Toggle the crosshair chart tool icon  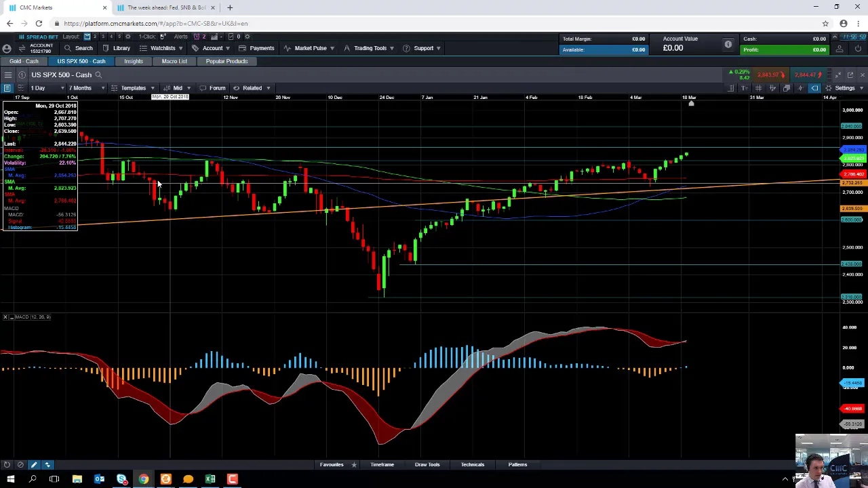tap(800, 88)
